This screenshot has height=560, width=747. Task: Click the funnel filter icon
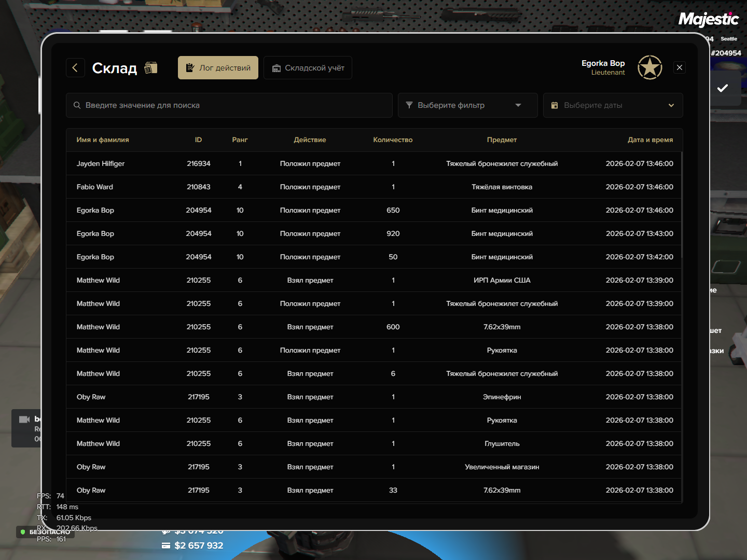tap(409, 105)
